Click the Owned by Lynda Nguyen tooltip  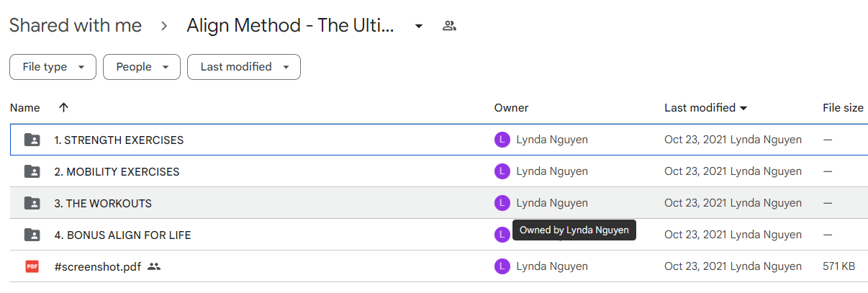[x=574, y=230]
